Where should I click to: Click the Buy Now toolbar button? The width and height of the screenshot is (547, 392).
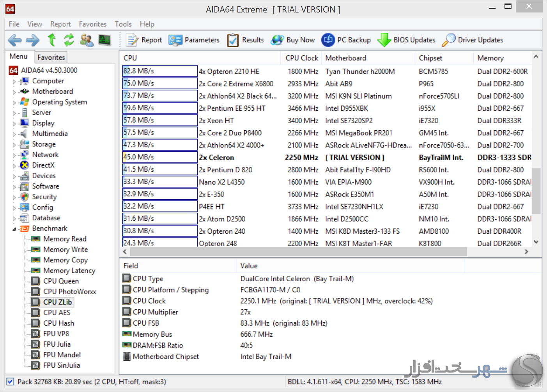pyautogui.click(x=293, y=40)
